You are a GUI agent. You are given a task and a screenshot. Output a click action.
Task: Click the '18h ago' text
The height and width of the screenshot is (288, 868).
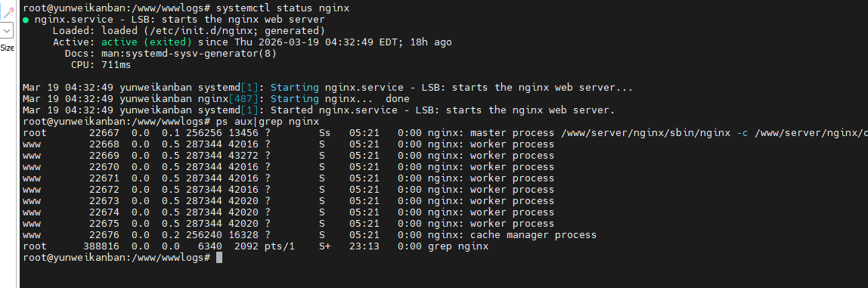click(431, 42)
